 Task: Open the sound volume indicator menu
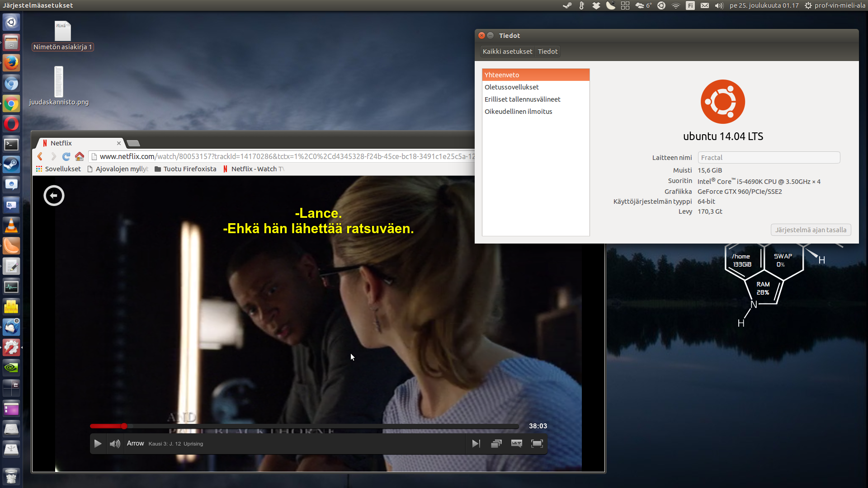click(719, 5)
